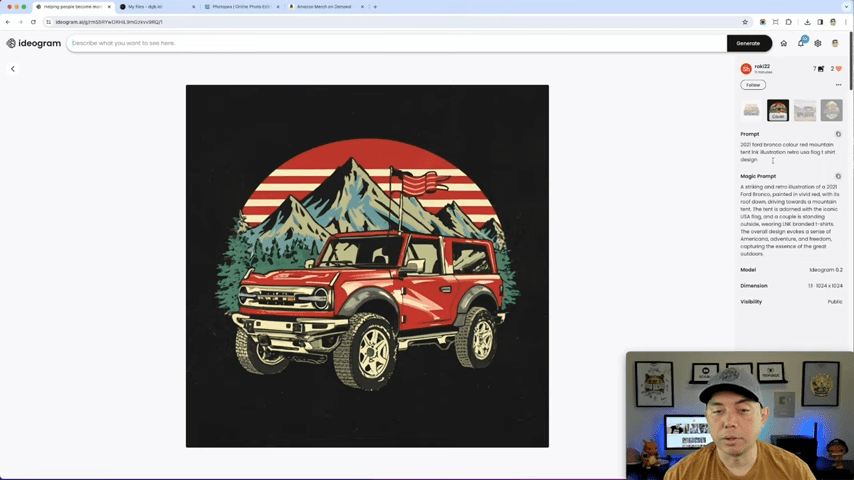854x480 pixels.
Task: Copy the Magic Prompt text
Action: coord(838,177)
